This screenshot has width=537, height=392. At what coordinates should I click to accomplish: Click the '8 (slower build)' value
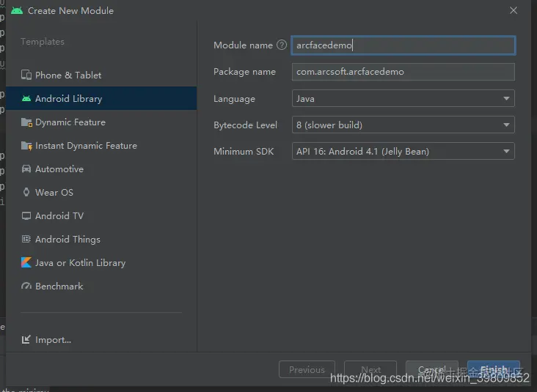pyautogui.click(x=329, y=125)
